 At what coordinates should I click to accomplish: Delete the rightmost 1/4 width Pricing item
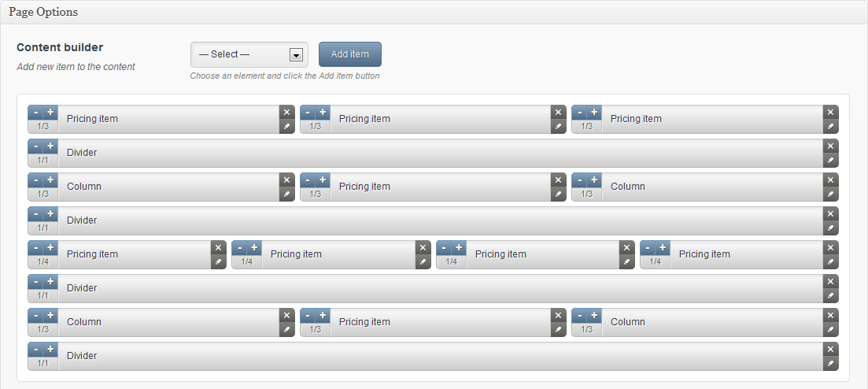pos(830,247)
